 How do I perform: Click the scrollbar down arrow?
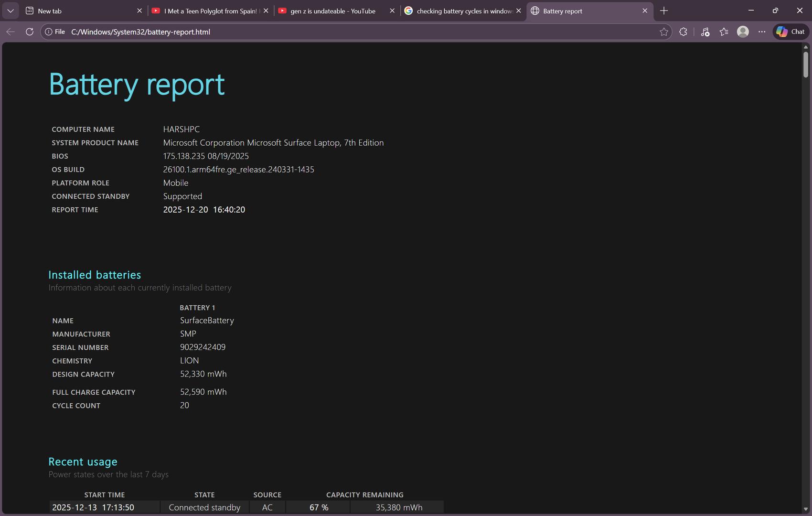[806, 509]
